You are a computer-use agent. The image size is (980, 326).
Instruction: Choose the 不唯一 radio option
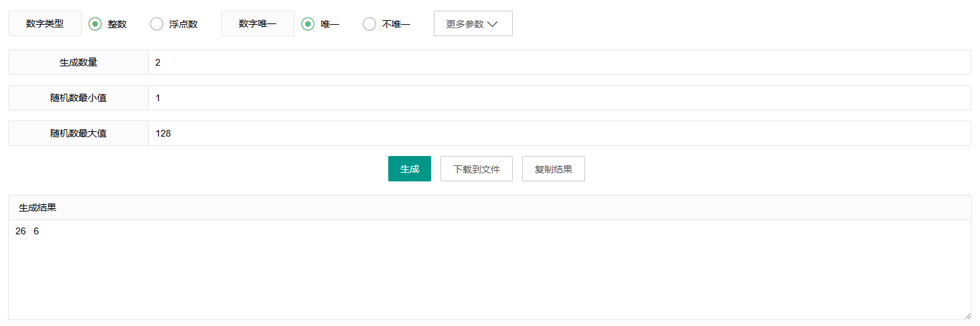370,24
